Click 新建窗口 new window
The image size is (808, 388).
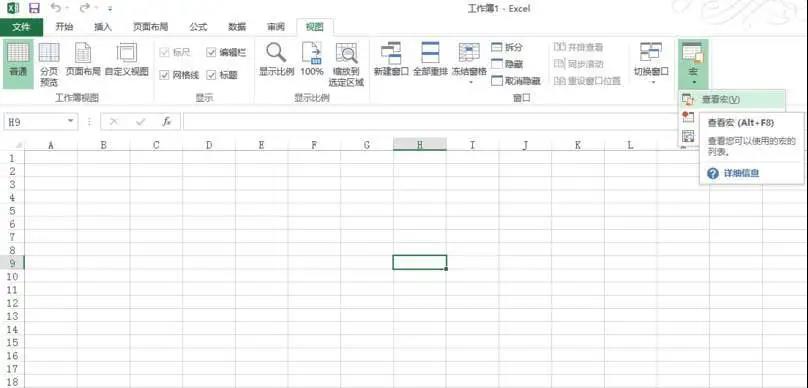coord(391,60)
